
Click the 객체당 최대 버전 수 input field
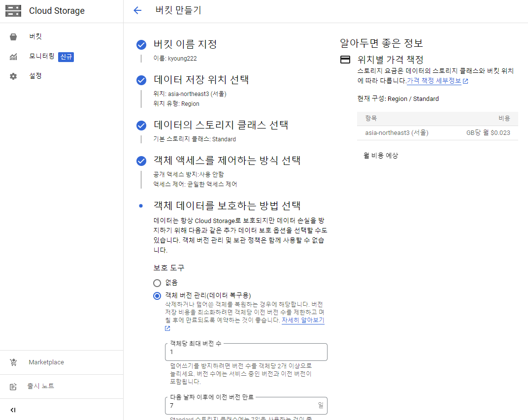click(x=246, y=352)
